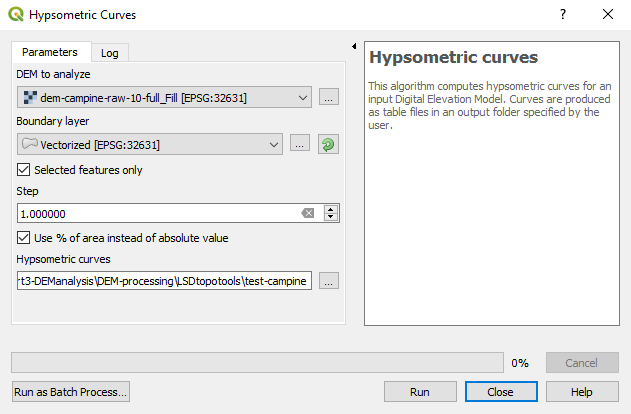Click the QGIS logo in title bar
Image resolution: width=631 pixels, height=414 pixels.
(16, 15)
